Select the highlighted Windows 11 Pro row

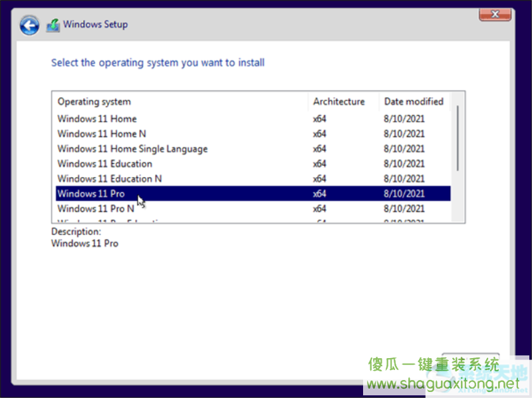click(x=253, y=194)
